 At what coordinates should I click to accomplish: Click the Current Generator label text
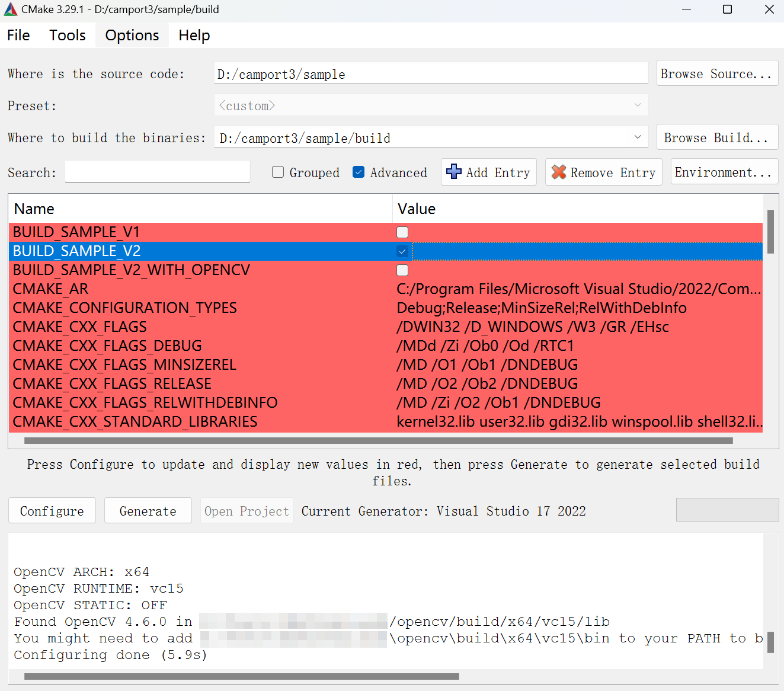point(444,511)
